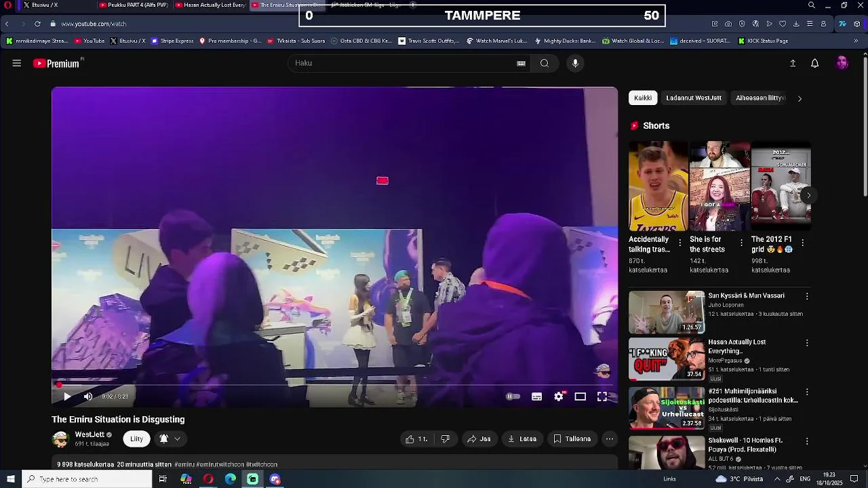868x488 pixels.
Task: Reload the page
Action: coord(37,24)
